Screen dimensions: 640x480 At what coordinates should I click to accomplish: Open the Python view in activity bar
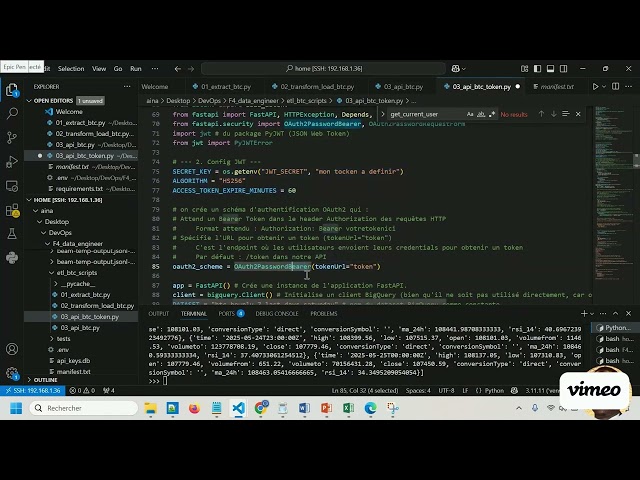click(12, 258)
